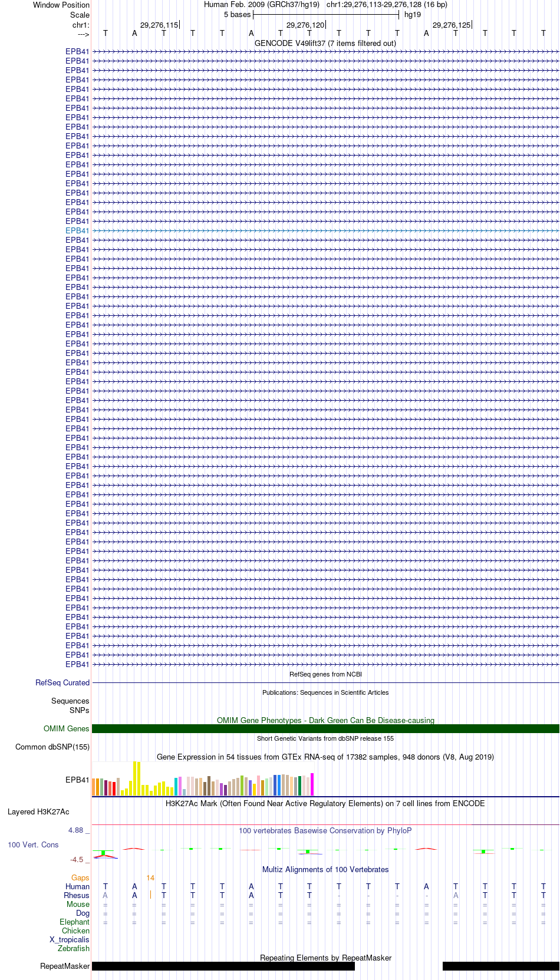Click the 29,276,120 position marker
Screen dimensions: 560x980
(305, 25)
